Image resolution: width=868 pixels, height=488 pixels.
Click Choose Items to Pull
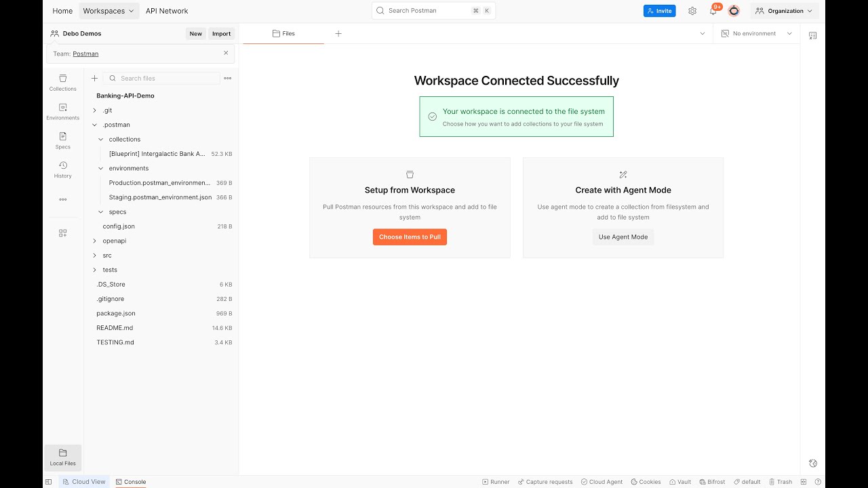click(x=410, y=237)
